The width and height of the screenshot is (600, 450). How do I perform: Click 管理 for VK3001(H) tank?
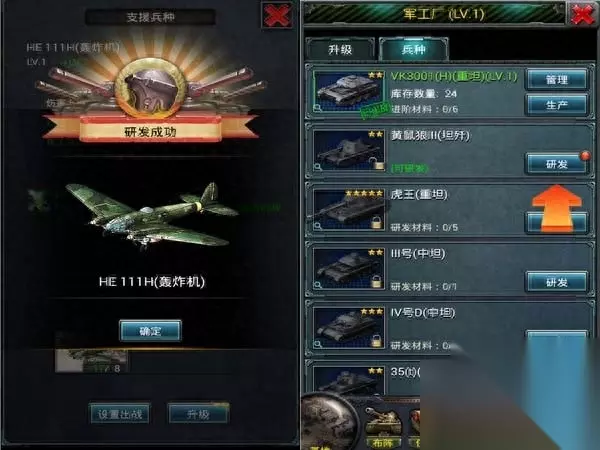557,80
